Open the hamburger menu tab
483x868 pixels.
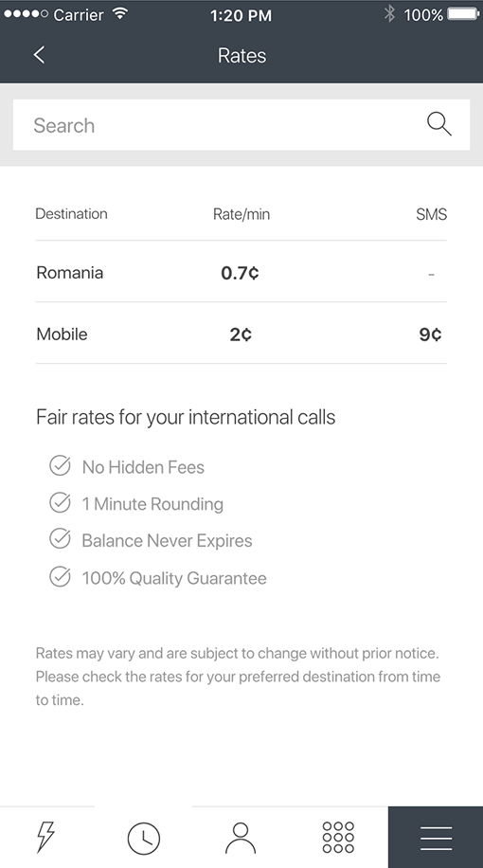click(x=436, y=838)
